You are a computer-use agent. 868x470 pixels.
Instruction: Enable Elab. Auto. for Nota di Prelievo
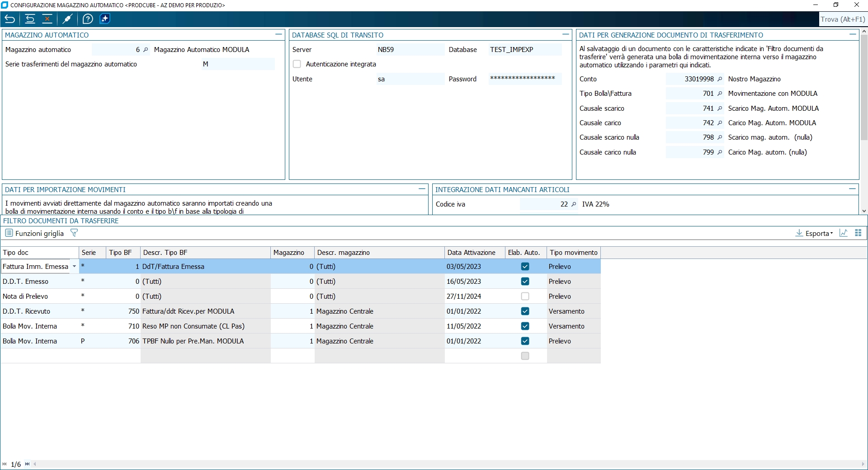tap(525, 296)
